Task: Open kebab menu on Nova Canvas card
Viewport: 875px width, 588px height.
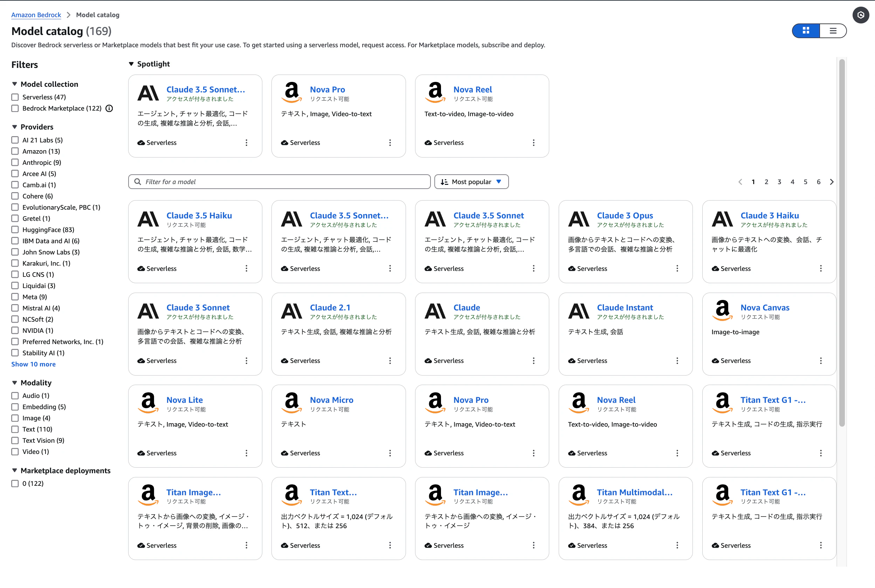Action: pyautogui.click(x=821, y=361)
